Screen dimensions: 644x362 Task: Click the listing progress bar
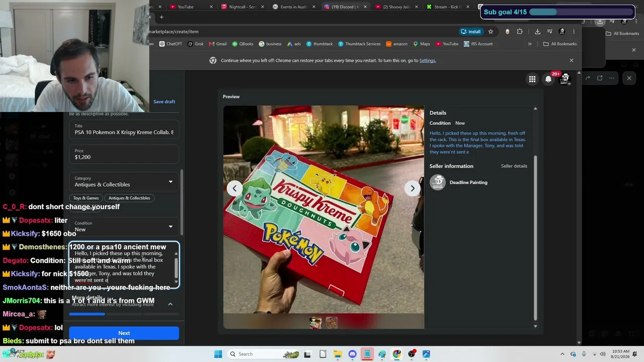point(124,314)
